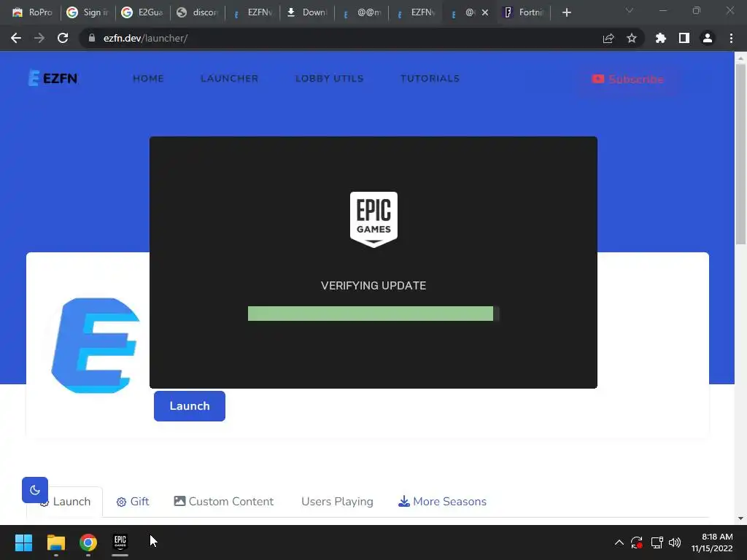Open Chrome from the taskbar
The width and height of the screenshot is (747, 560).
[88, 542]
